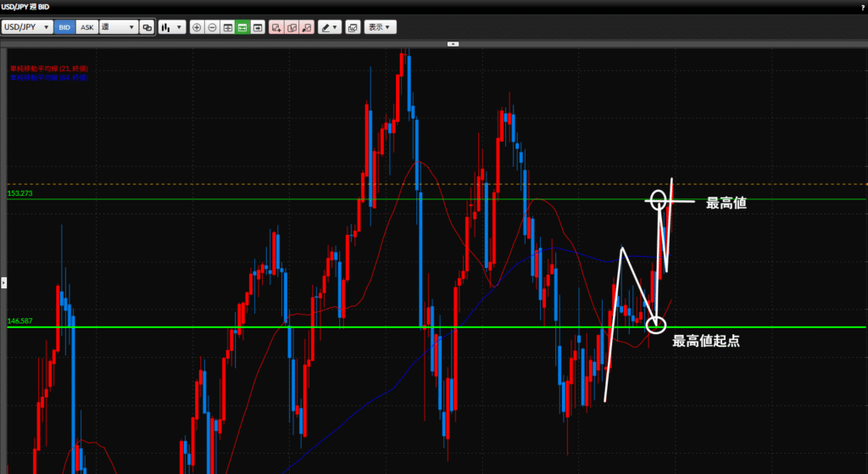The height and width of the screenshot is (474, 868).
Task: Click the green horizontal line at 146.587
Action: (x=339, y=326)
